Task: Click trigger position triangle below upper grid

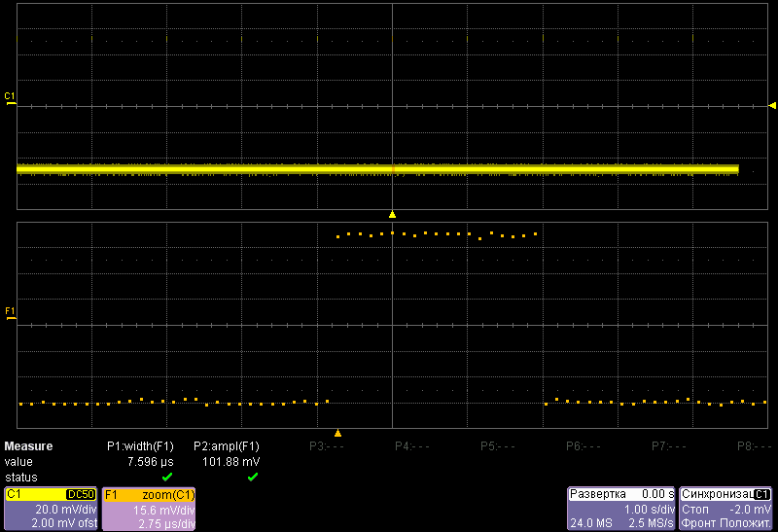Action: coord(392,213)
